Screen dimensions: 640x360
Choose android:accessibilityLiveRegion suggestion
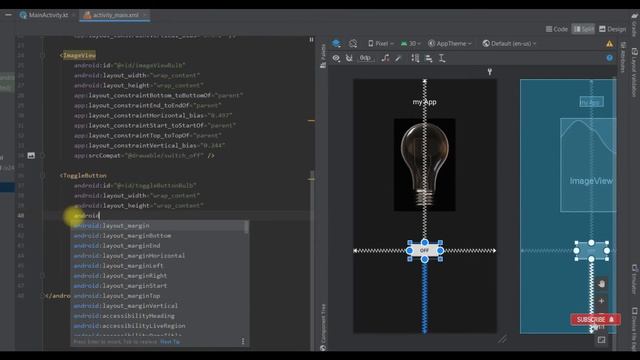(x=159, y=326)
